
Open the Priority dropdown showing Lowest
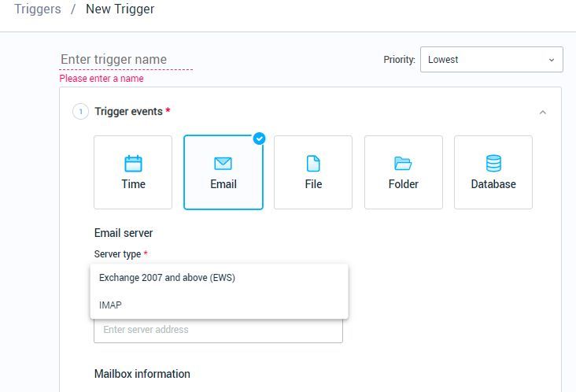pos(491,60)
